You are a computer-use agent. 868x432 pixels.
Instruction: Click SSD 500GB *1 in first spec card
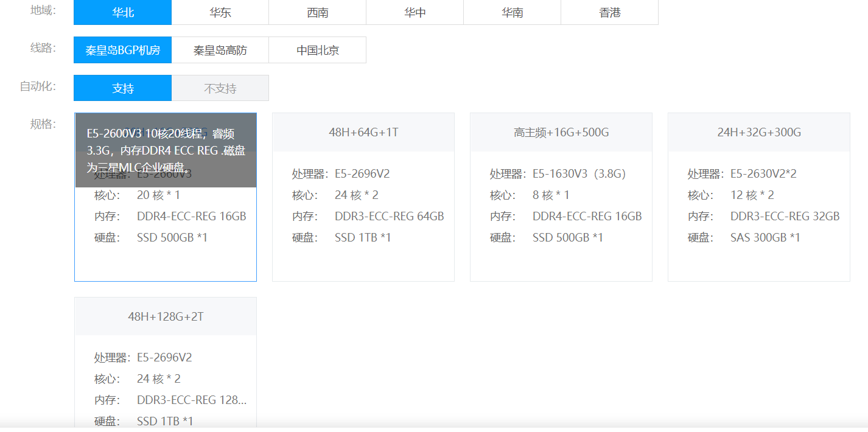point(172,238)
